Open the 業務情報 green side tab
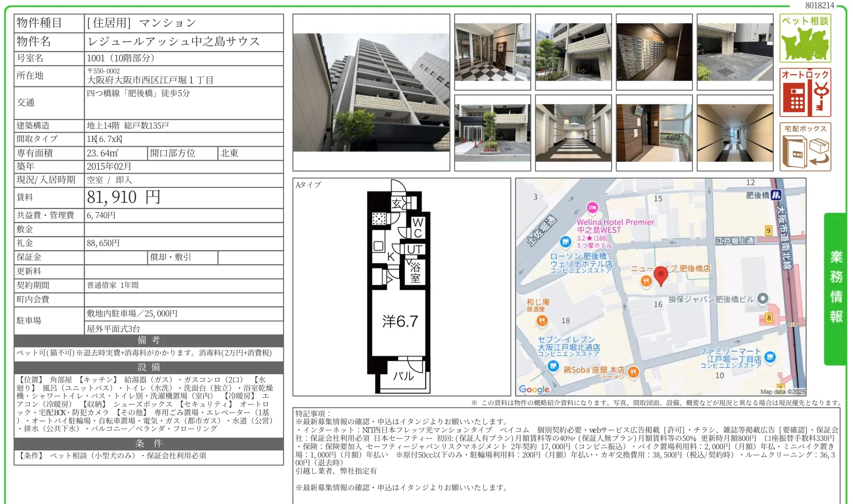This screenshot has height=504, width=853. (835, 289)
